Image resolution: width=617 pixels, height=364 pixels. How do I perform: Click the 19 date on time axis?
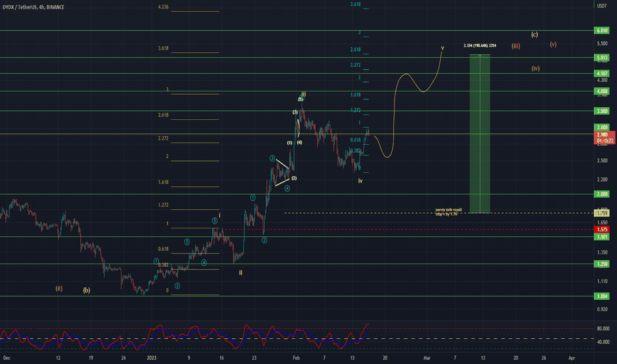pos(91,357)
